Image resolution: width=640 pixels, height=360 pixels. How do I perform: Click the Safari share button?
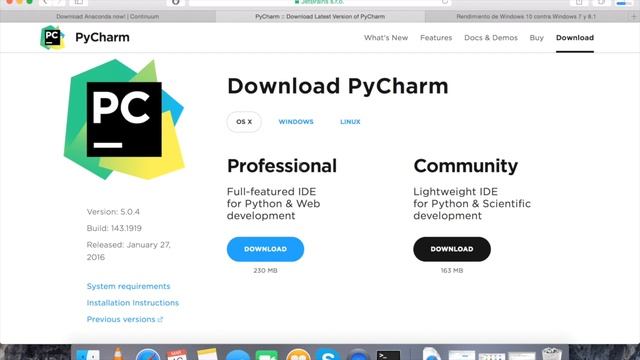pyautogui.click(x=579, y=2)
